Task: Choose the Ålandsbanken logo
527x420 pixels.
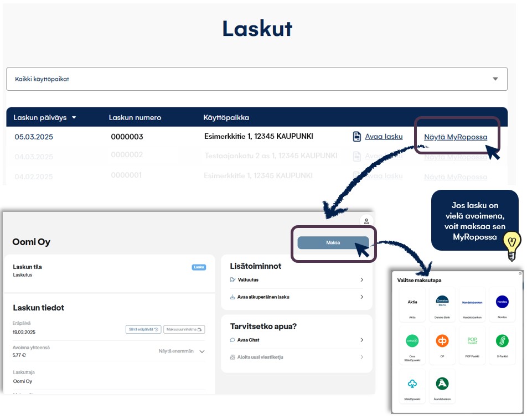Action: pos(442,383)
